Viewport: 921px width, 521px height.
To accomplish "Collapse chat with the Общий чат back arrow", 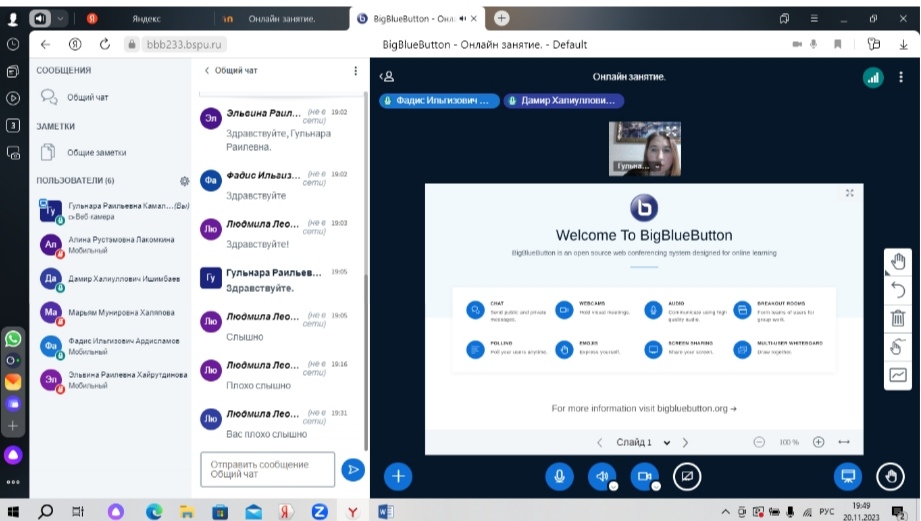I will (207, 71).
